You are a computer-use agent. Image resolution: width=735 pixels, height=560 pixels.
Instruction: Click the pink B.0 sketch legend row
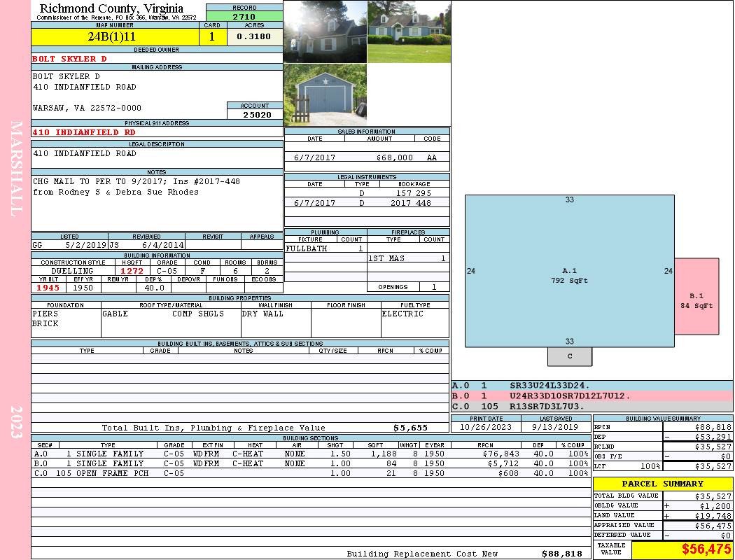tap(591, 395)
